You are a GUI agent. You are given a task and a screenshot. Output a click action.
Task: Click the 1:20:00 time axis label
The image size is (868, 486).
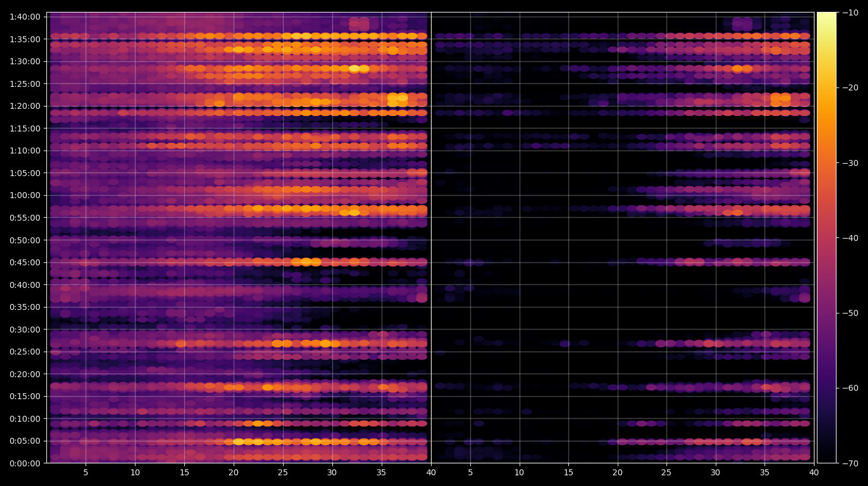coord(25,106)
